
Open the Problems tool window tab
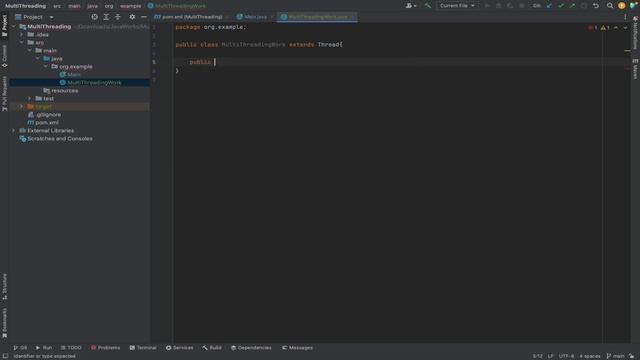[105, 348]
